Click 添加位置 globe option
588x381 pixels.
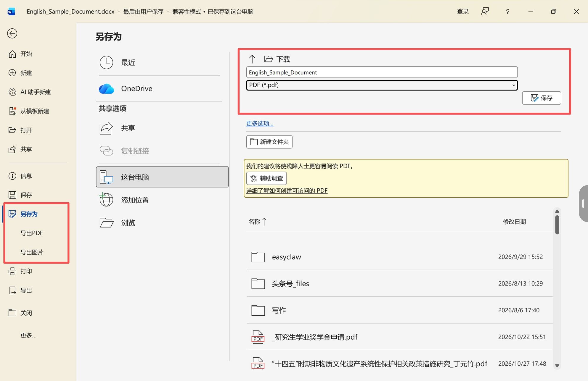pyautogui.click(x=159, y=200)
